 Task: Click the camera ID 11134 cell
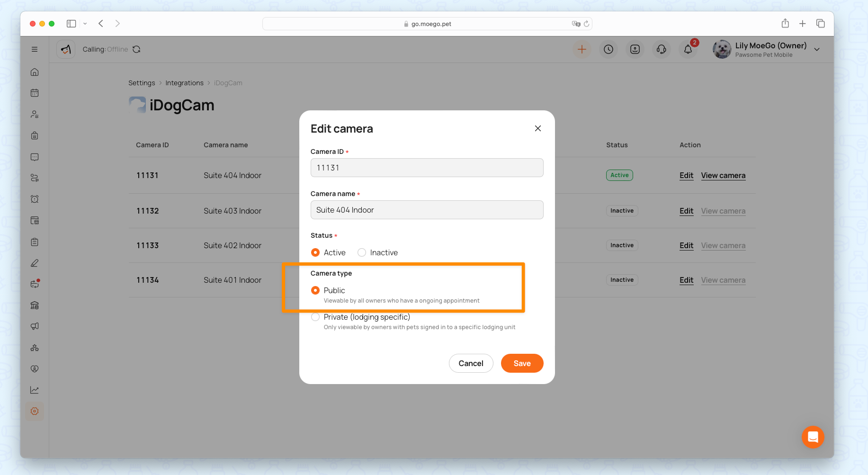click(x=148, y=280)
